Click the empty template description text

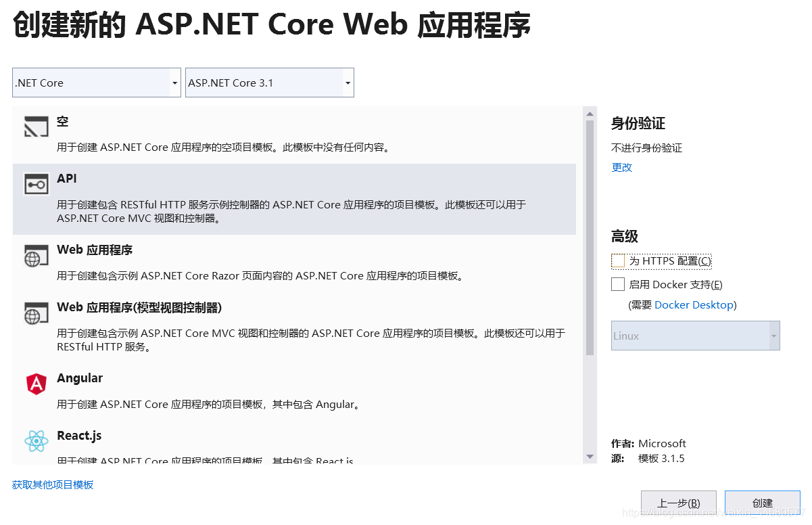(x=224, y=147)
